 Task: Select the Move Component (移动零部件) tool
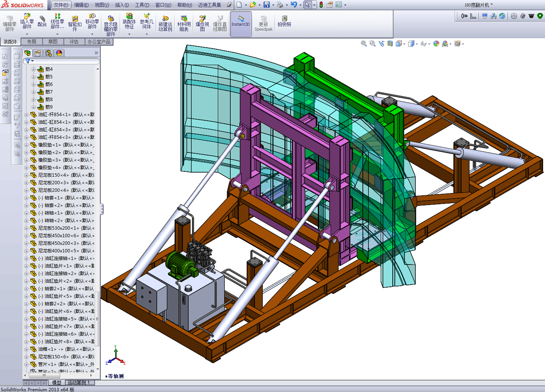pos(92,21)
